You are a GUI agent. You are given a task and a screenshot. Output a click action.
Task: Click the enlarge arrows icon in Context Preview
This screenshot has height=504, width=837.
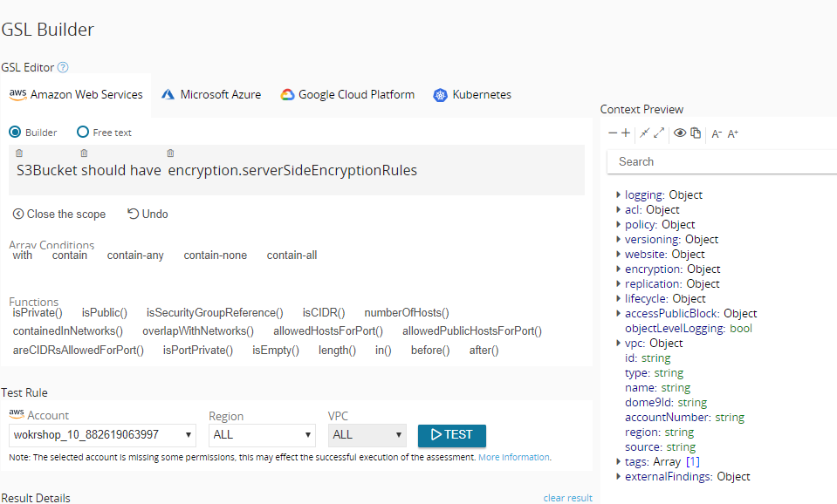click(x=659, y=133)
